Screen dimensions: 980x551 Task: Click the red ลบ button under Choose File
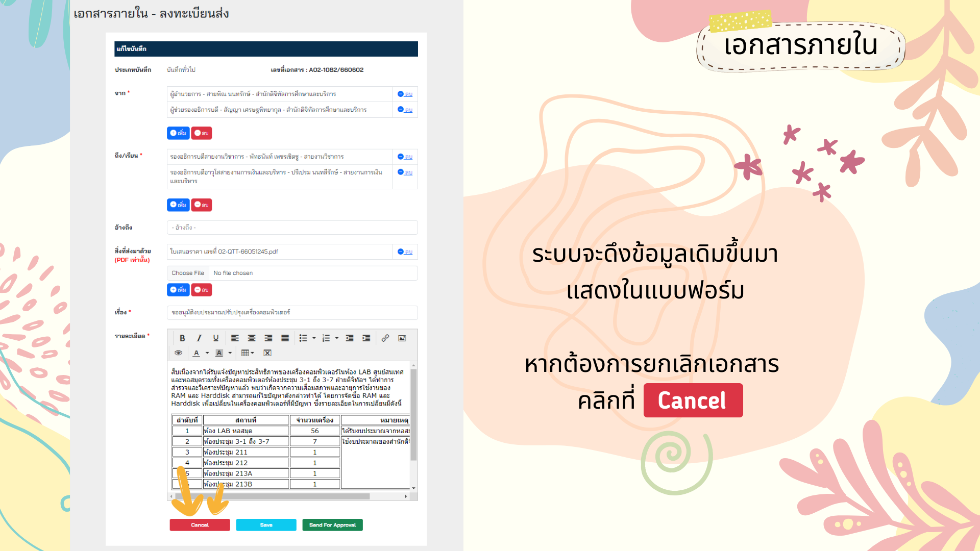(x=202, y=290)
